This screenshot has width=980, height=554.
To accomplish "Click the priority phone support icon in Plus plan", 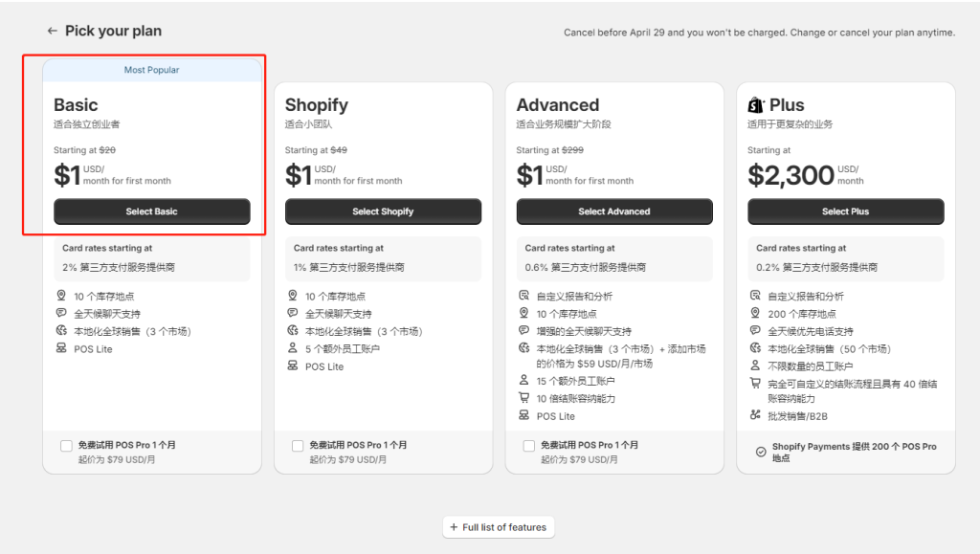I will pos(755,328).
